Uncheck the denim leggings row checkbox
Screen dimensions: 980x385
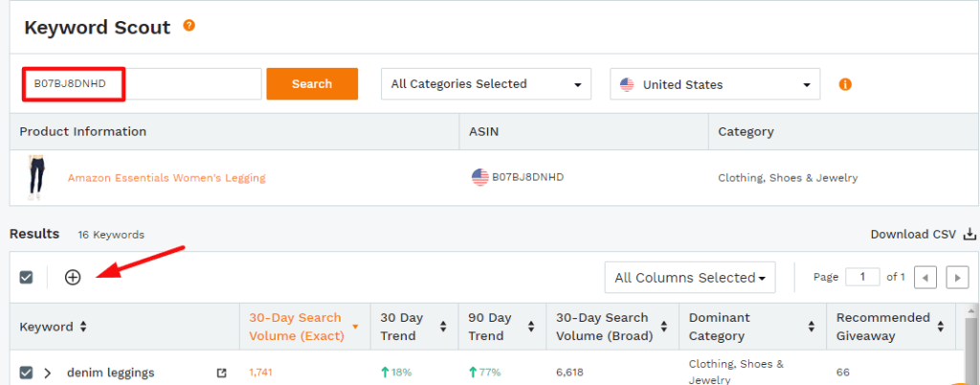[26, 374]
